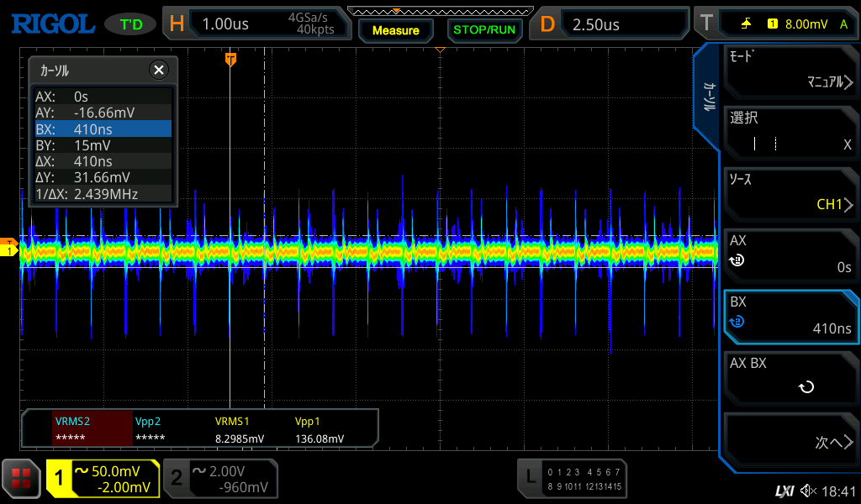861x504 pixels.
Task: Click the T'D trigger status indicator
Action: point(130,24)
